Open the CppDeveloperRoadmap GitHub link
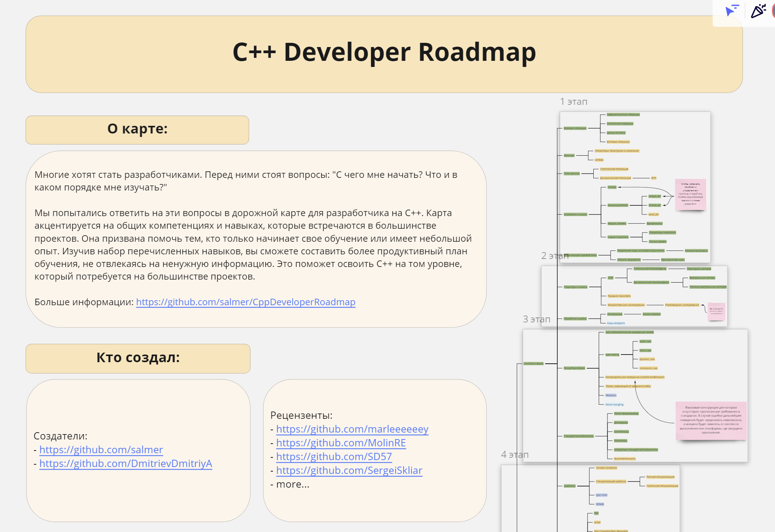Viewport: 775px width, 532px height. coord(246,302)
